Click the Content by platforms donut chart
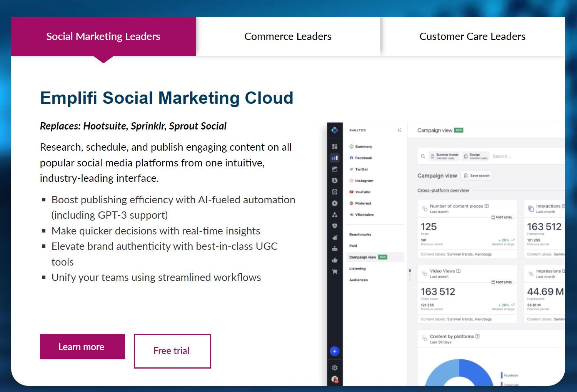577x392 pixels. pos(459,373)
